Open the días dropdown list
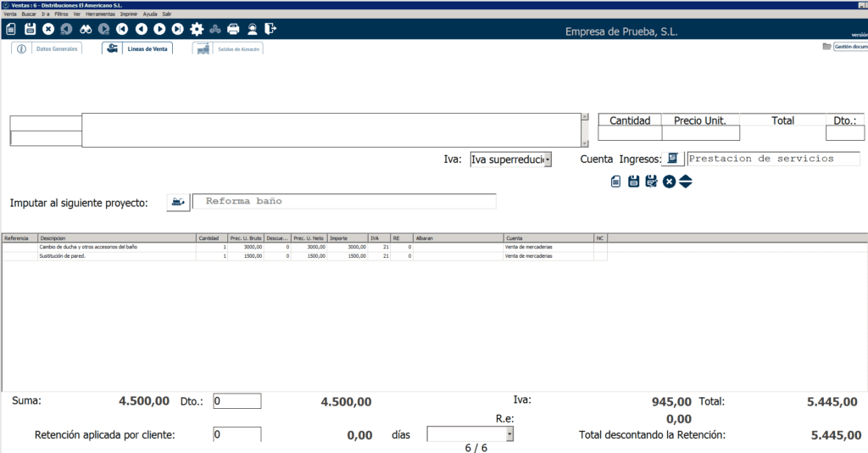The image size is (868, 453). click(x=509, y=434)
